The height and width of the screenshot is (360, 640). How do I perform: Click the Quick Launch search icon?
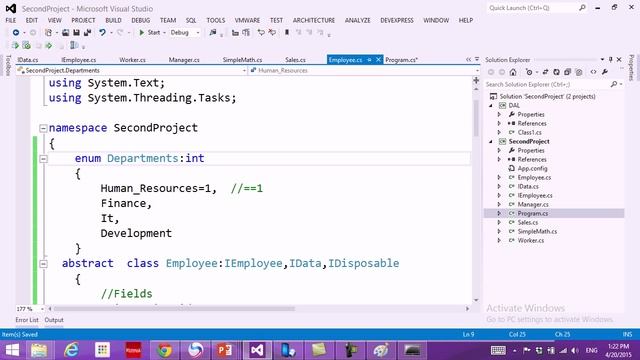582,8
